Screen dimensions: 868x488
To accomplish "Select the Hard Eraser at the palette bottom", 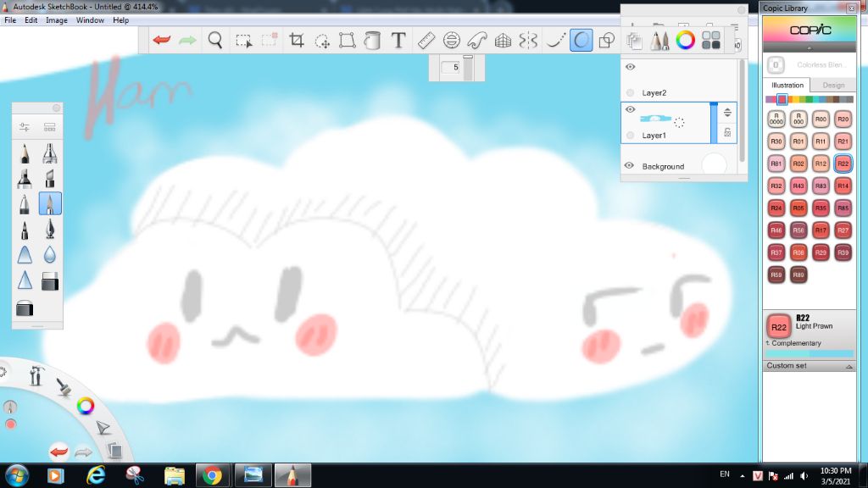I will click(25, 308).
